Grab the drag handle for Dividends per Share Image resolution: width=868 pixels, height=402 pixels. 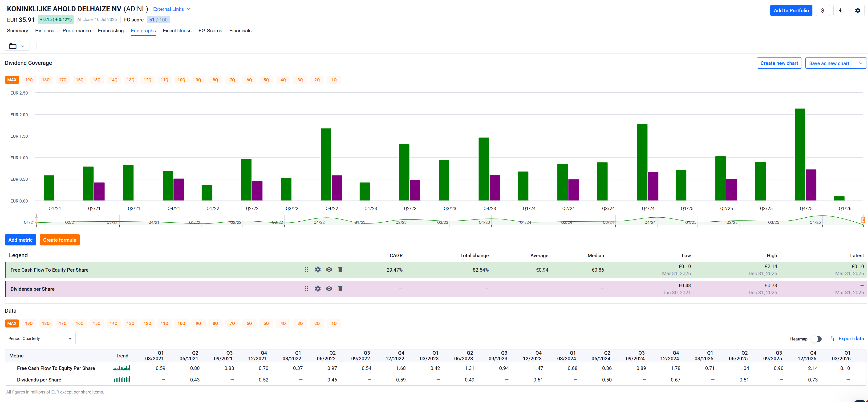306,289
